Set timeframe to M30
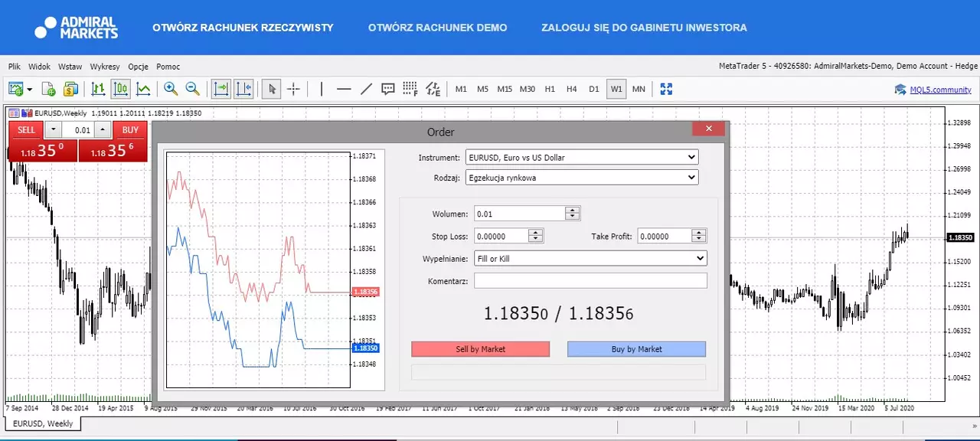Image resolution: width=980 pixels, height=441 pixels. 528,89
